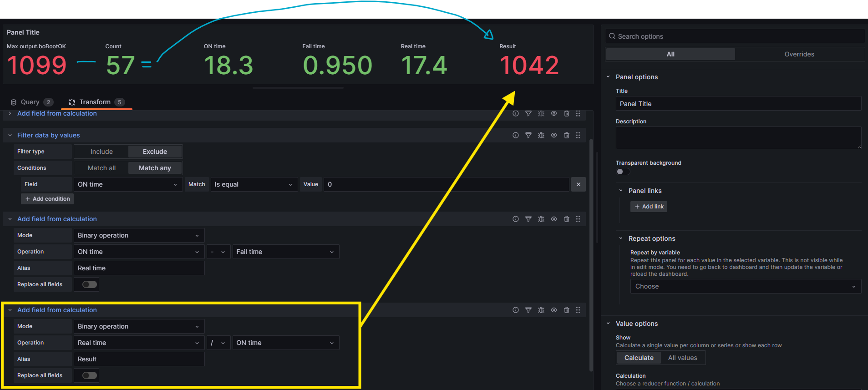Viewport: 868px width, 390px height.
Task: Open the Is equal match dropdown
Action: tap(254, 184)
